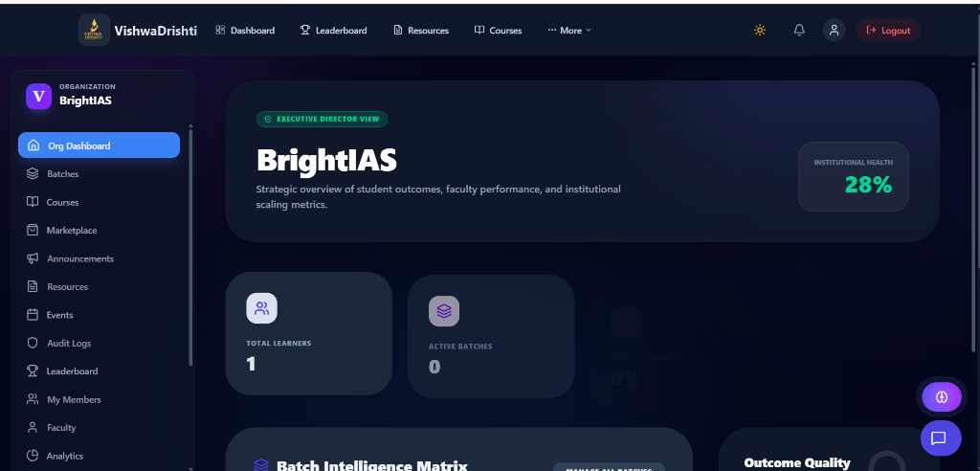Image resolution: width=980 pixels, height=471 pixels.
Task: Toggle the light theme sun icon
Action: 760,30
